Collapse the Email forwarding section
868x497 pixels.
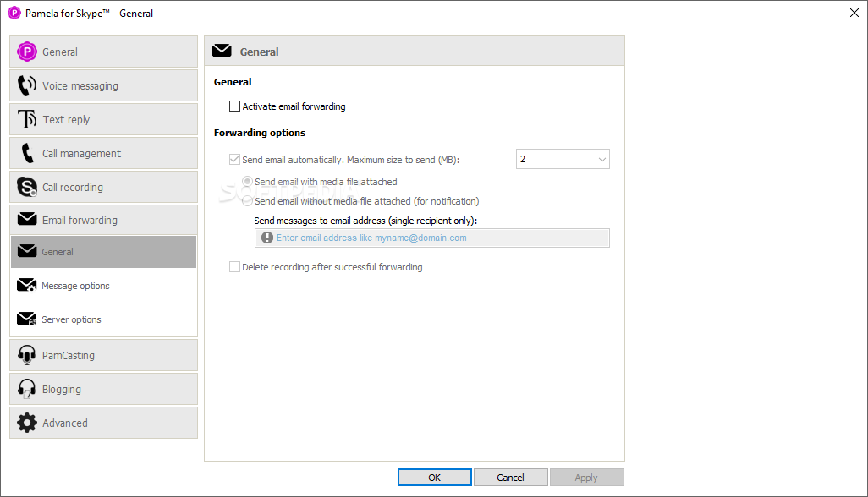[103, 220]
